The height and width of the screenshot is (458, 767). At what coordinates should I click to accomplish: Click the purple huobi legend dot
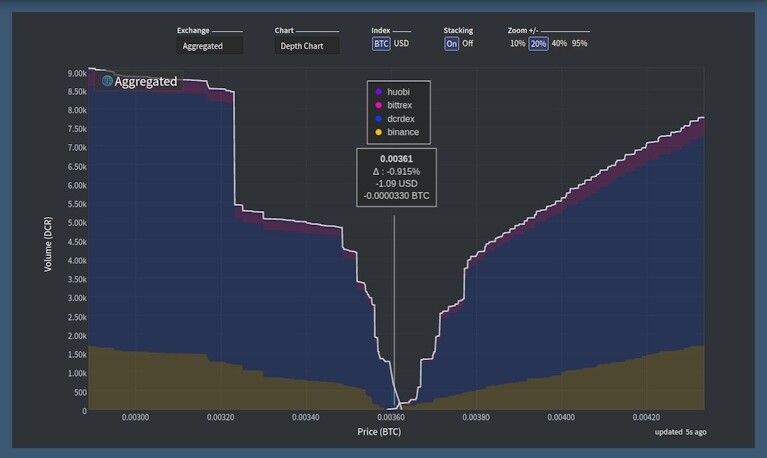tap(378, 92)
